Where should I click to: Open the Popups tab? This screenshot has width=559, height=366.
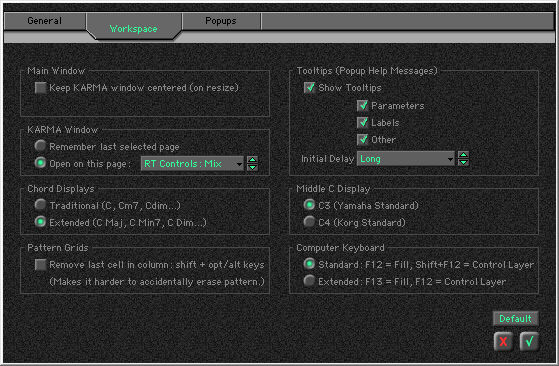pyautogui.click(x=221, y=21)
